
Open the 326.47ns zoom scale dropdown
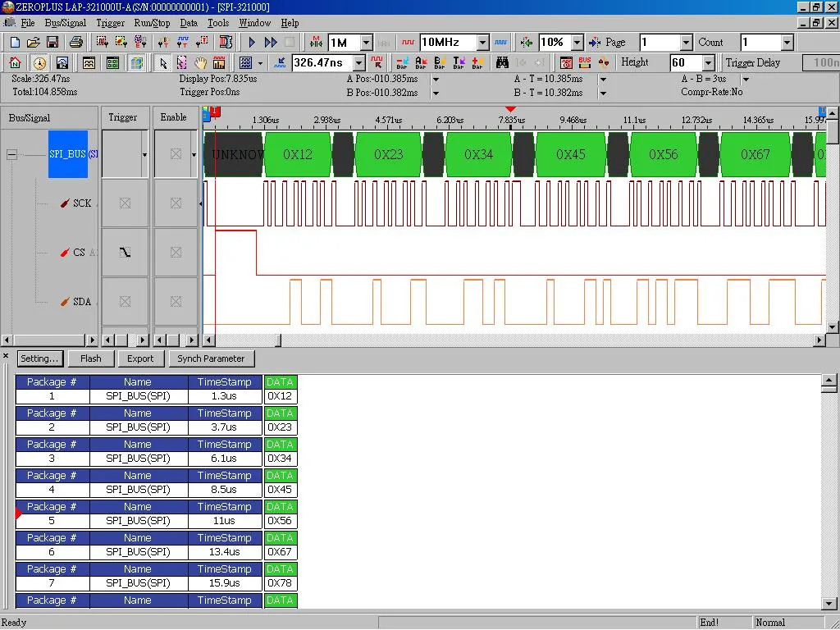(359, 62)
